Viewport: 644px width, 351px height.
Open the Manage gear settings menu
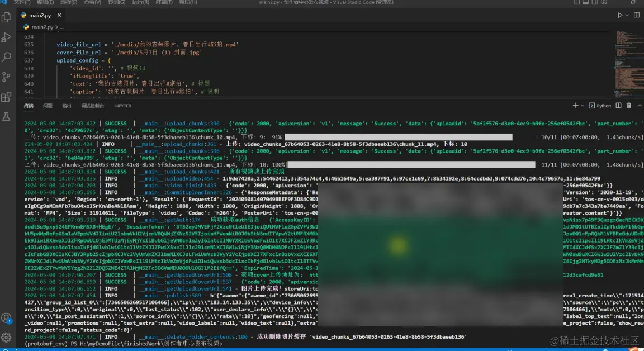point(6,338)
